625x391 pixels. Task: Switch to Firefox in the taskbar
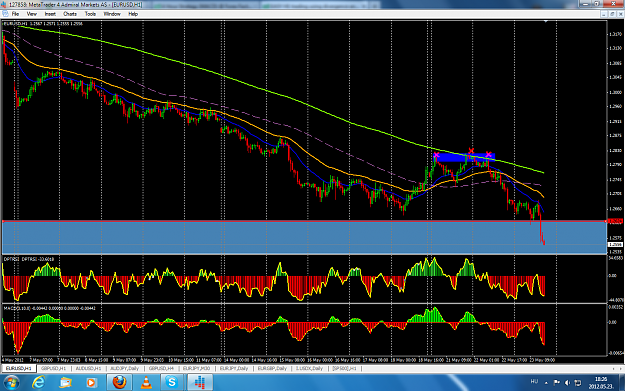(x=119, y=383)
